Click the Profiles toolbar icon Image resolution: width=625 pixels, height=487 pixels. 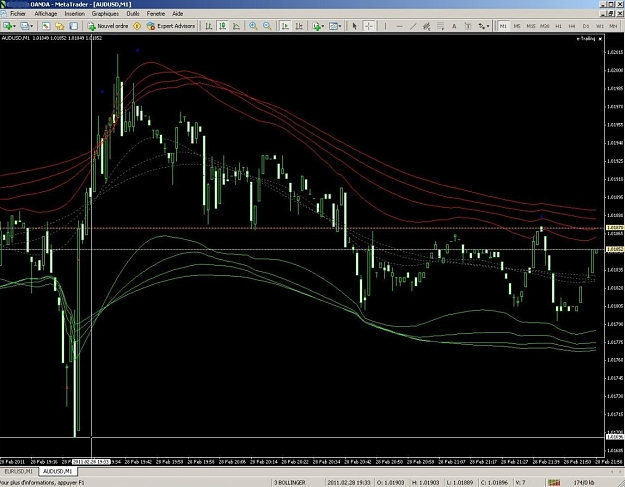25,26
